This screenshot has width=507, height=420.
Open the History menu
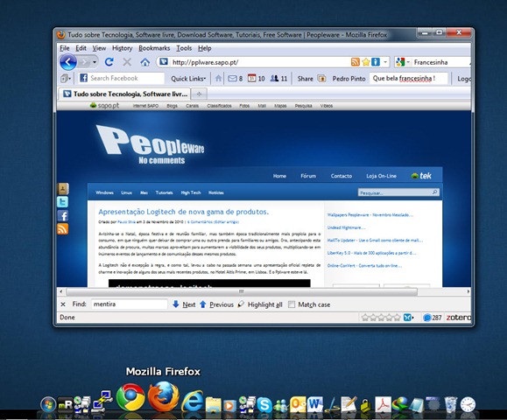[123, 48]
